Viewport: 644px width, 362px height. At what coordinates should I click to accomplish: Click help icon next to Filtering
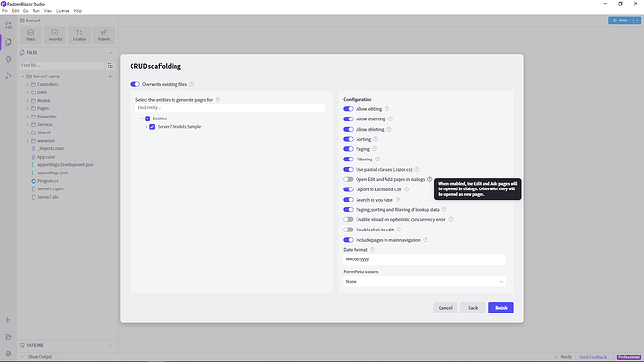[x=377, y=160]
